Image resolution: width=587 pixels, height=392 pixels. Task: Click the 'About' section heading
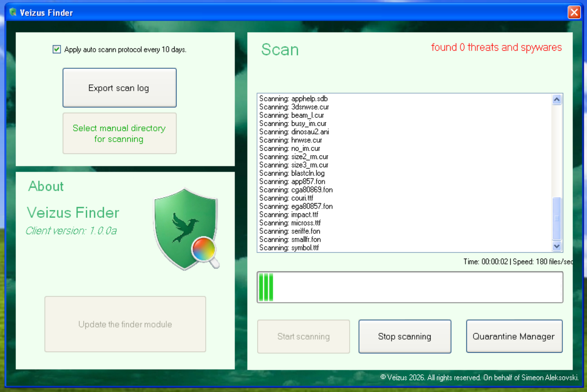point(46,186)
